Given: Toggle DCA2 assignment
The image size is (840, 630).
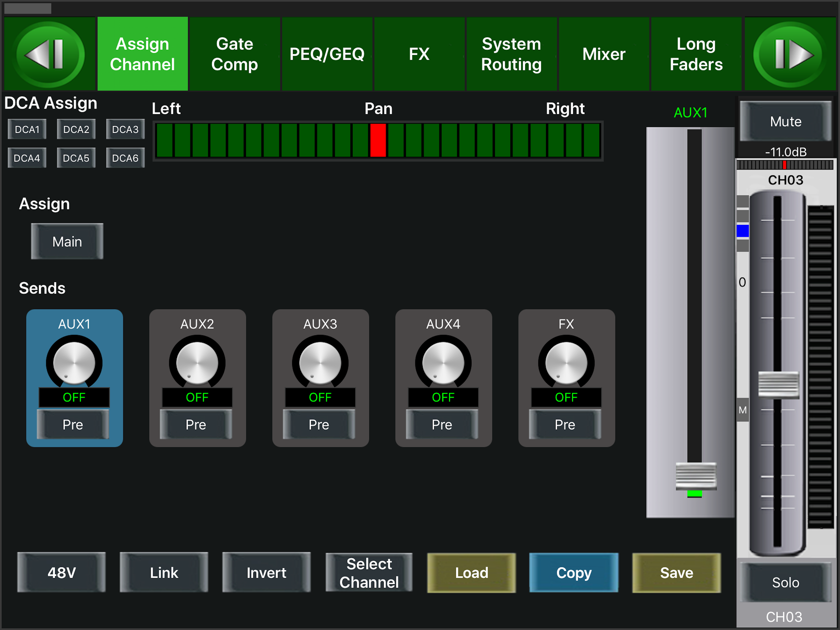Looking at the screenshot, I should click(x=76, y=129).
